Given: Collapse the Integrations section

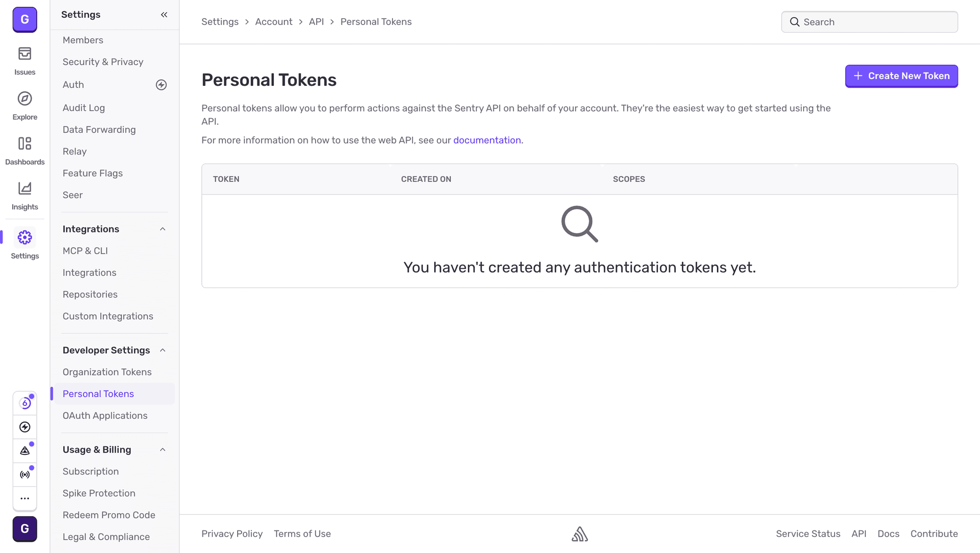Looking at the screenshot, I should (x=163, y=228).
